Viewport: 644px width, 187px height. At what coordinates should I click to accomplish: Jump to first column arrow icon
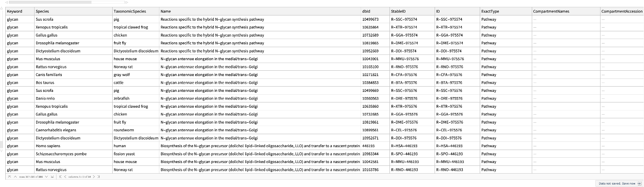(x=60, y=177)
